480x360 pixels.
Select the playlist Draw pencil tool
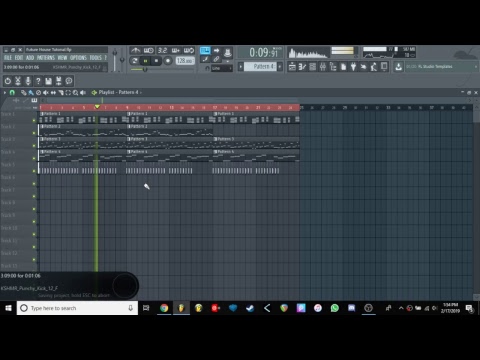(24, 92)
